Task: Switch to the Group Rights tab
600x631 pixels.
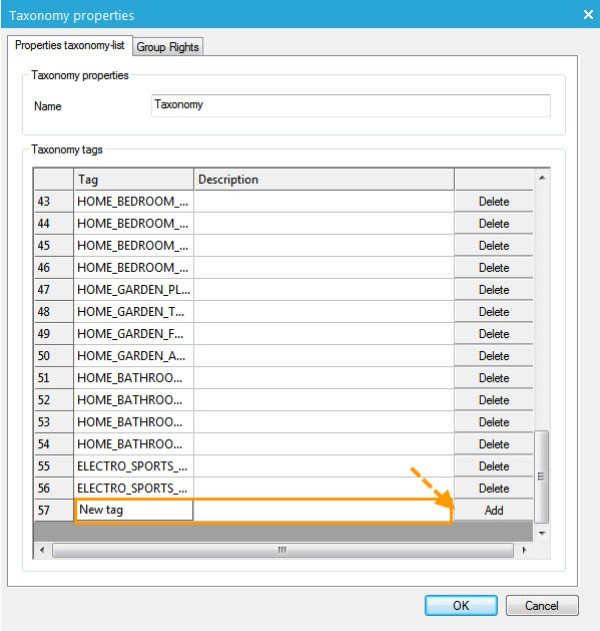Action: click(x=167, y=47)
